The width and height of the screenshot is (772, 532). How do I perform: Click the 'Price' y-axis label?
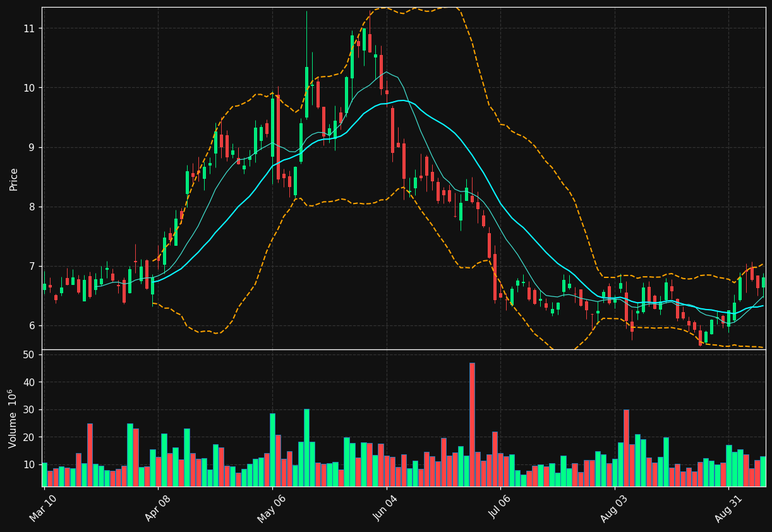point(13,179)
